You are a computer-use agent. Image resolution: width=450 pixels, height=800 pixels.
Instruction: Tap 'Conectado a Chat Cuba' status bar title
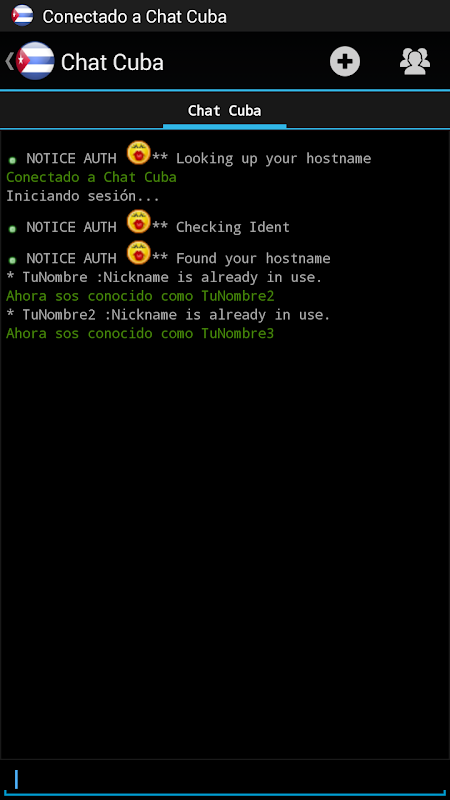pos(135,16)
